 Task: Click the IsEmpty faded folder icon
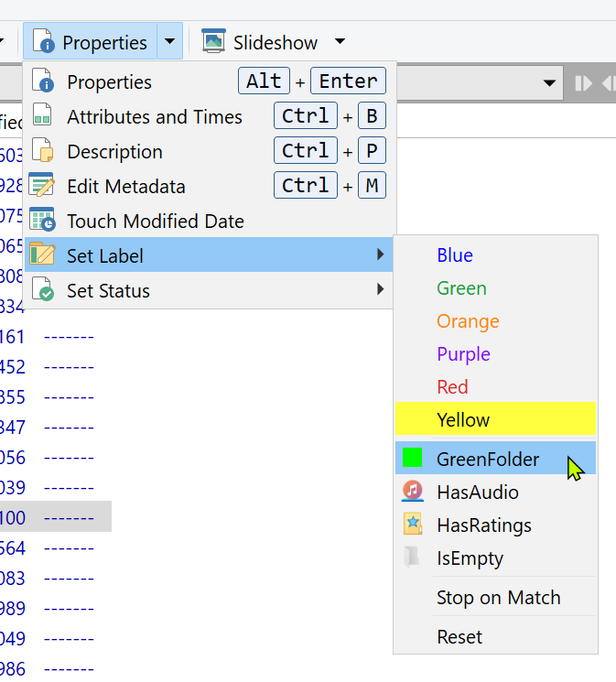point(412,557)
